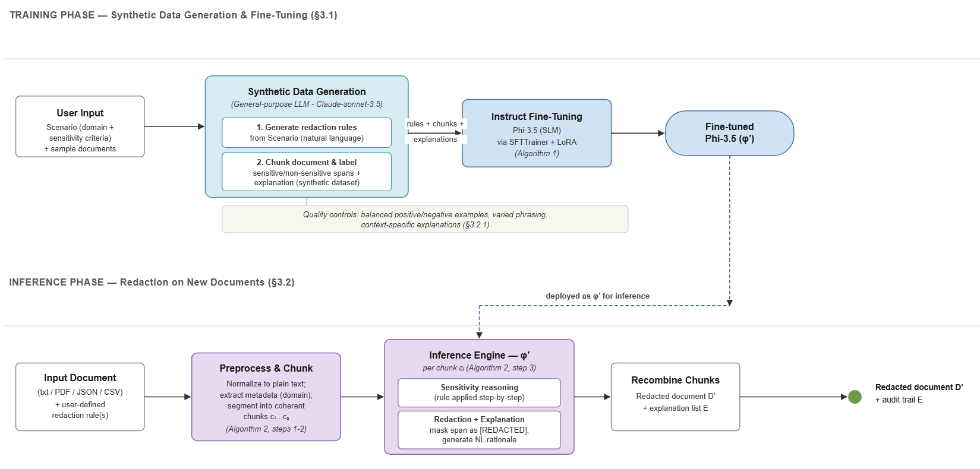The width and height of the screenshot is (980, 469).
Task: Click the Sensitivity reasoning sub-box
Action: (479, 392)
